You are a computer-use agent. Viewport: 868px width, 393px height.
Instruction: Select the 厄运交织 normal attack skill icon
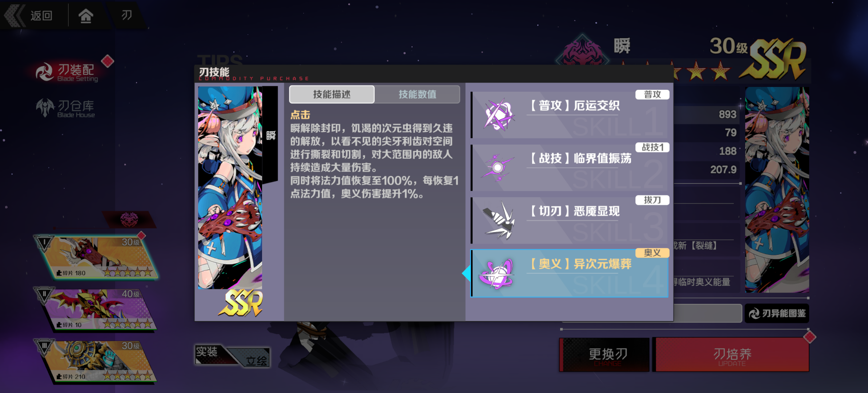click(x=499, y=115)
